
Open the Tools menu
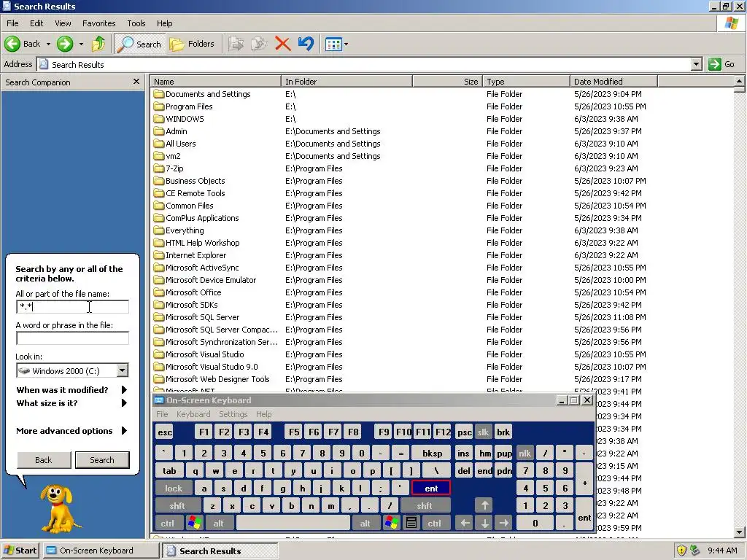click(x=136, y=23)
